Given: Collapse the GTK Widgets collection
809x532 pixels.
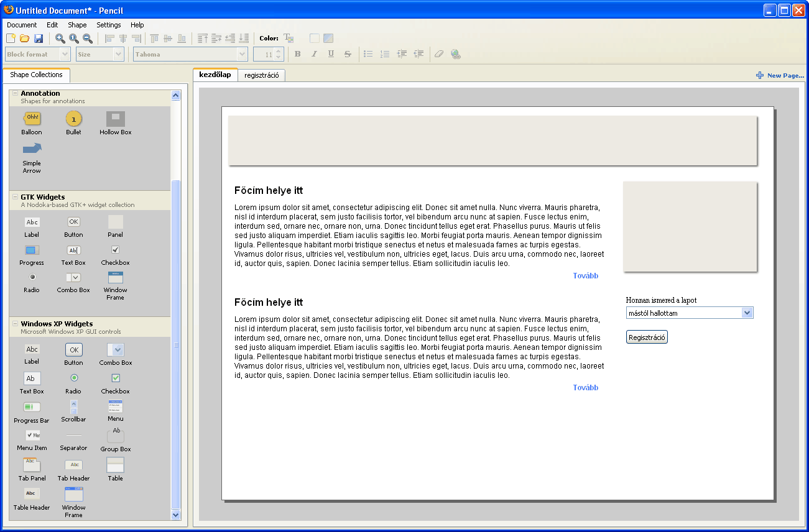Looking at the screenshot, I should (16, 196).
